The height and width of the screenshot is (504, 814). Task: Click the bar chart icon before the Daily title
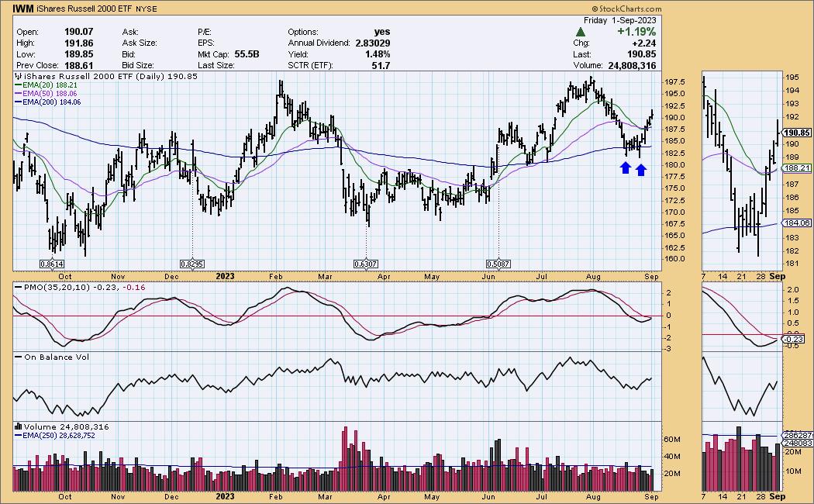[x=18, y=76]
